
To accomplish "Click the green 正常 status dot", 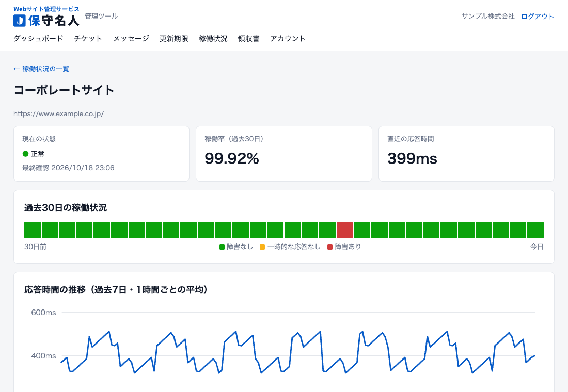I will tap(25, 154).
